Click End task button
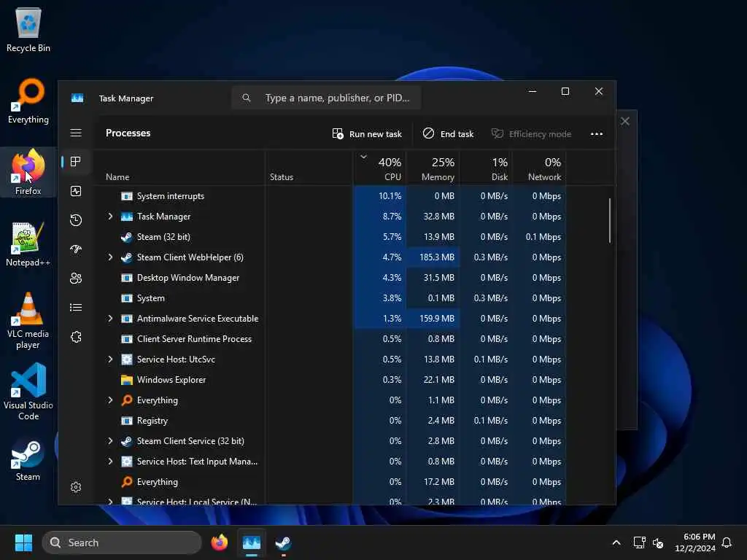 pyautogui.click(x=448, y=134)
